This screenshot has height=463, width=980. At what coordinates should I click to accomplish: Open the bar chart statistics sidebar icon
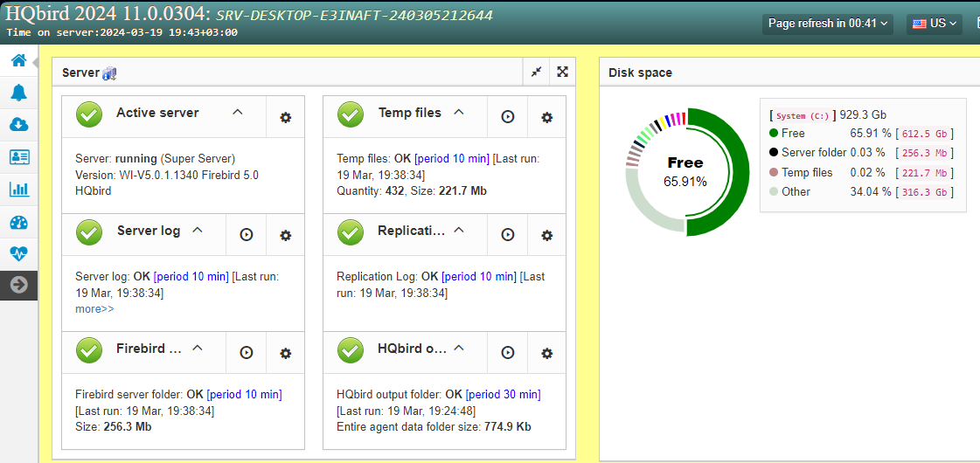(18, 190)
